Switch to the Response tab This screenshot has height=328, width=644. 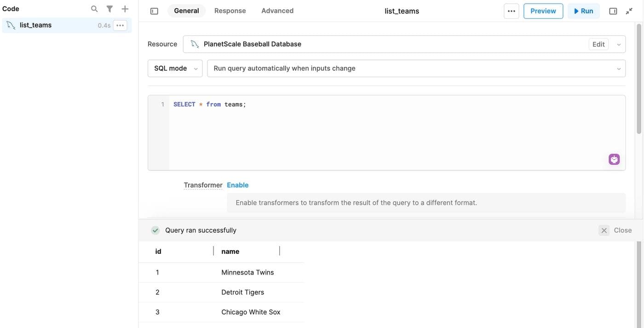pyautogui.click(x=230, y=11)
